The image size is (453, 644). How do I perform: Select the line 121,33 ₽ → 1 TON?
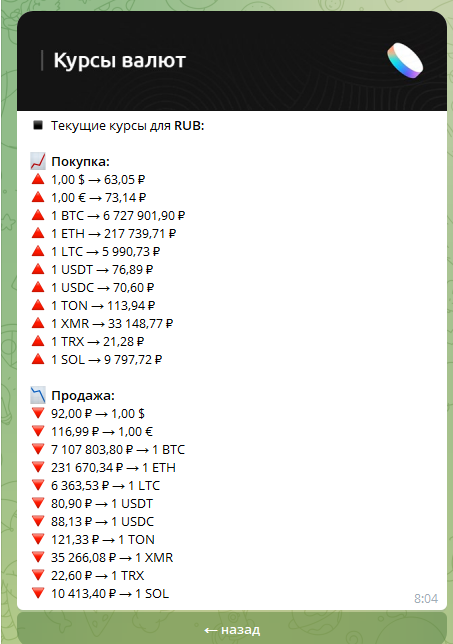(103, 539)
